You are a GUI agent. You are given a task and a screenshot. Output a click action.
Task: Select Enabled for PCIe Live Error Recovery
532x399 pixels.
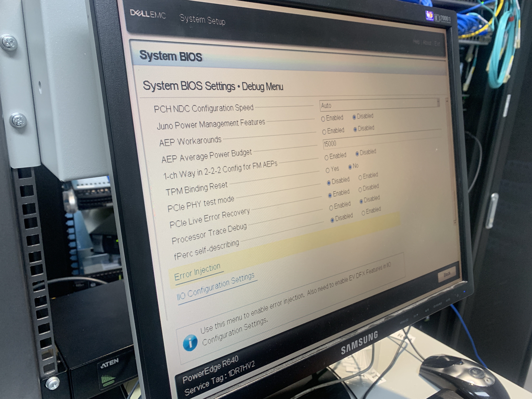tap(330, 195)
